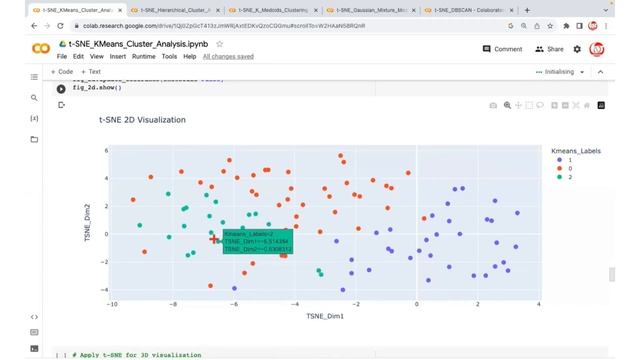This screenshot has height=360, width=640.
Task: Switch to t-SNE_DBSCAN browser tab
Action: click(x=469, y=10)
